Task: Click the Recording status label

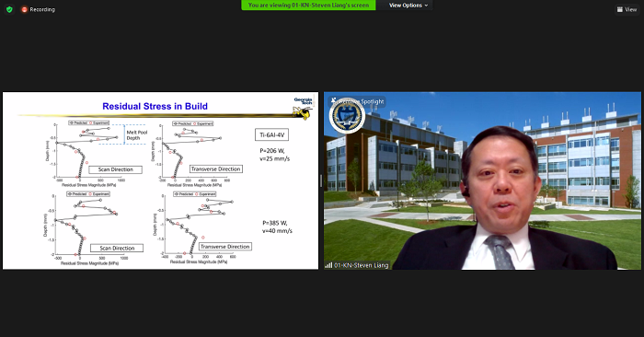Action: tap(42, 9)
